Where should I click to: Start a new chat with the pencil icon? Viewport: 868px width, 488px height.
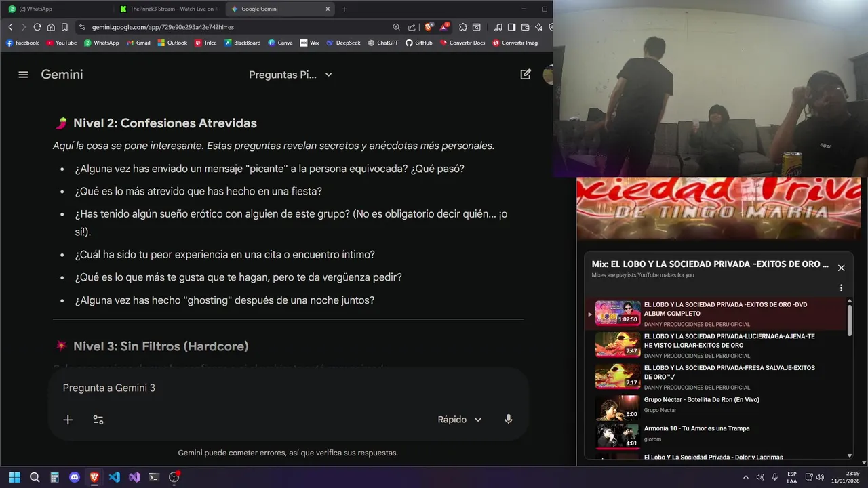526,75
